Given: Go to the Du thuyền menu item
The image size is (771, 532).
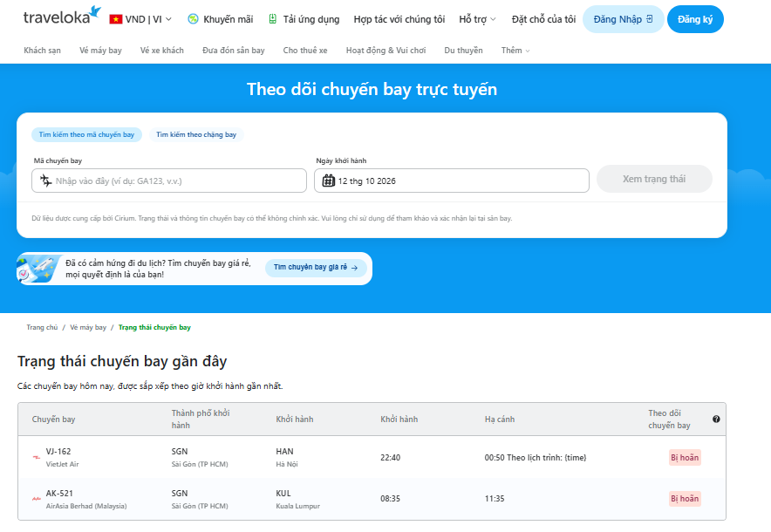Looking at the screenshot, I should (x=463, y=51).
